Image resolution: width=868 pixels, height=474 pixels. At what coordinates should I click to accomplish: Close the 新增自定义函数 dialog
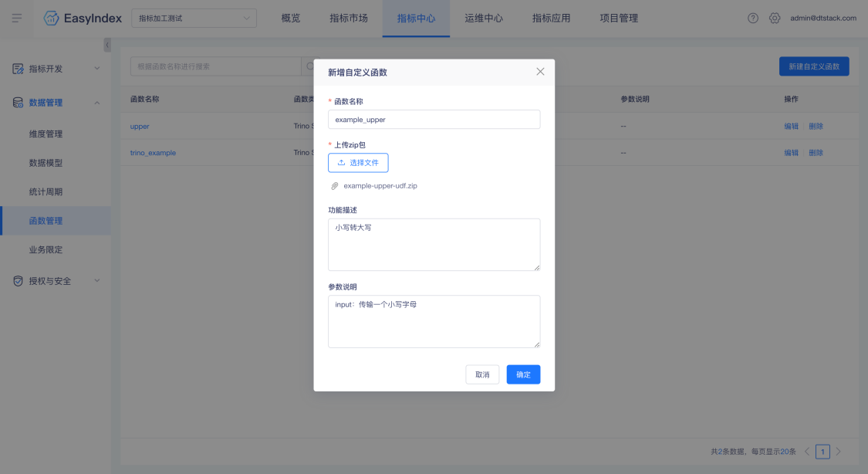pos(540,72)
